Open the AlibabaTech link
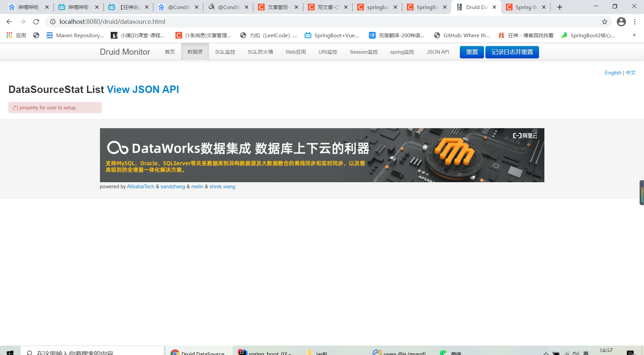The height and width of the screenshot is (355, 644). point(141,187)
